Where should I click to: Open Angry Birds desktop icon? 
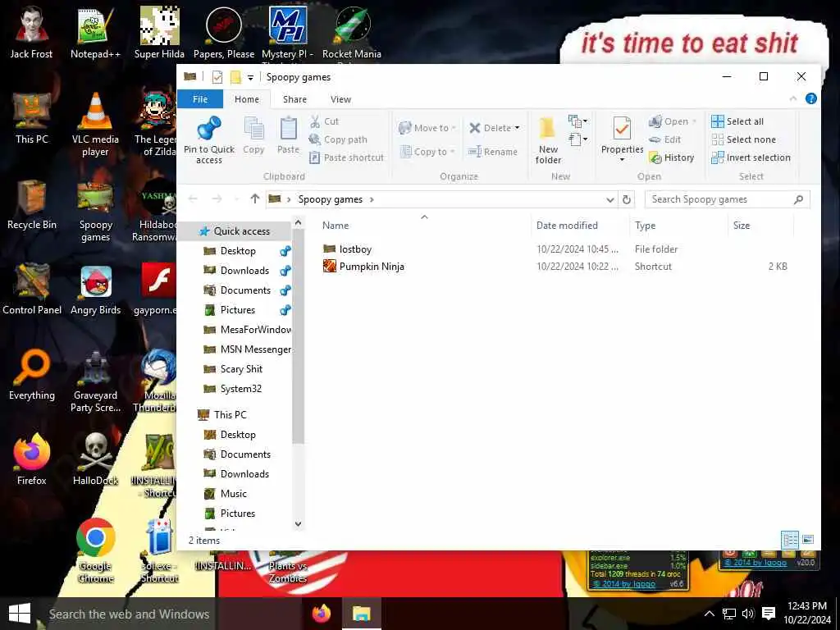coord(95,291)
